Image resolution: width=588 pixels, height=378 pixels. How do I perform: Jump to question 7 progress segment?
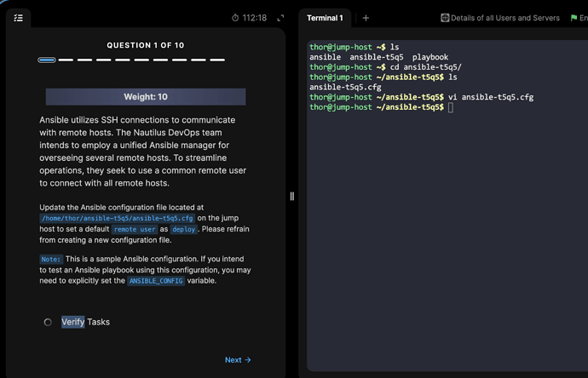pos(160,60)
